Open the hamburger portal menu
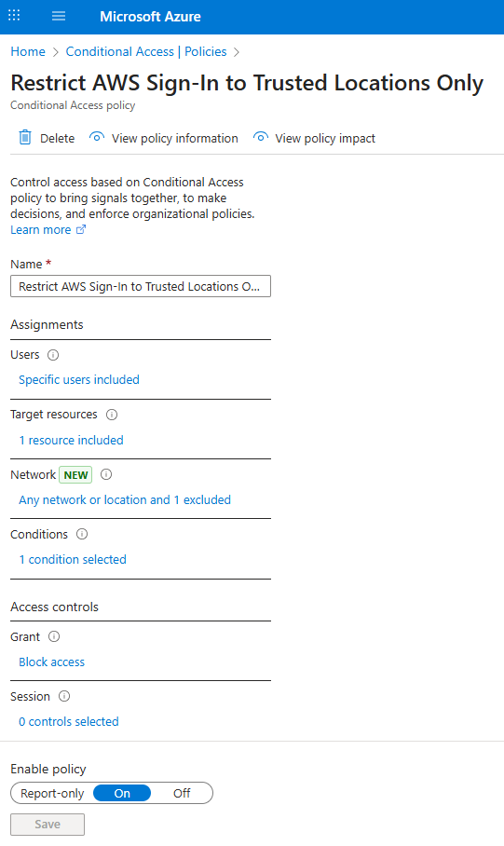The image size is (504, 846). point(59,16)
